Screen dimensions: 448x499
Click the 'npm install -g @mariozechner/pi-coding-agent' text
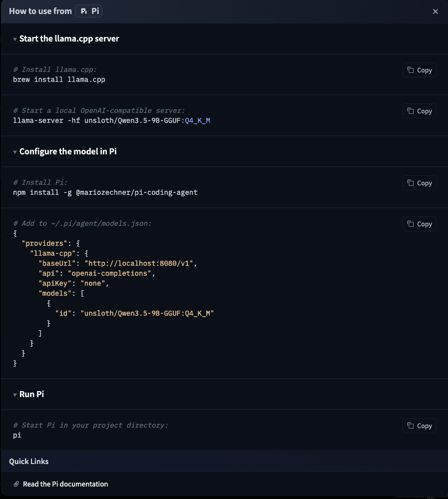point(105,192)
